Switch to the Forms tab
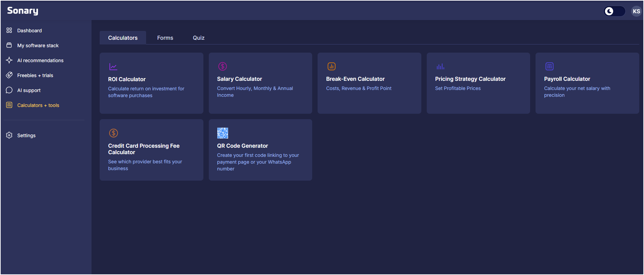The height and width of the screenshot is (275, 644). (x=165, y=38)
